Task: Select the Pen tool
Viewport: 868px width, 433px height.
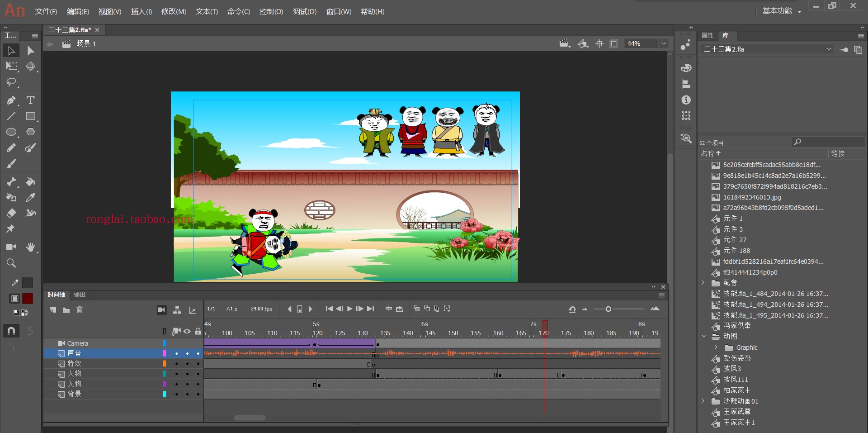Action: click(11, 100)
